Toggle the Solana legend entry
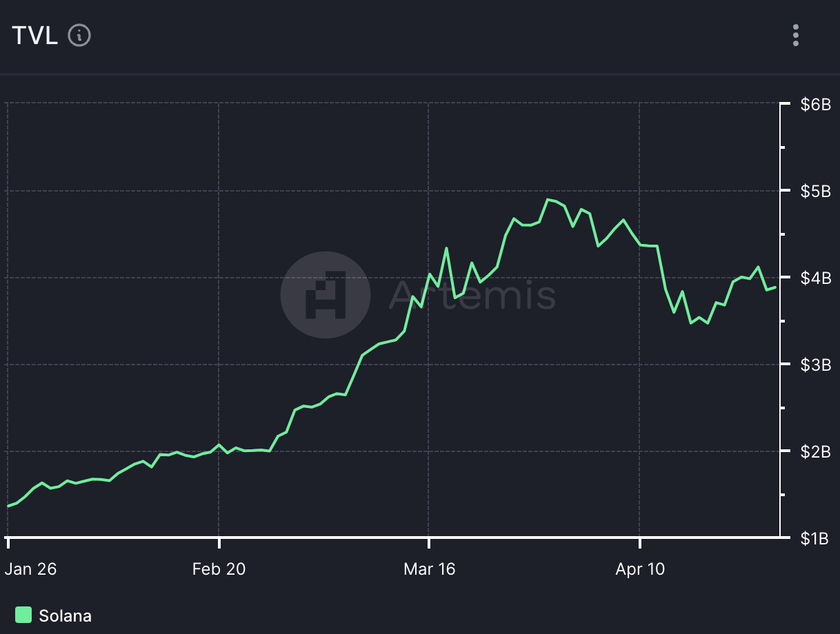 [x=53, y=615]
